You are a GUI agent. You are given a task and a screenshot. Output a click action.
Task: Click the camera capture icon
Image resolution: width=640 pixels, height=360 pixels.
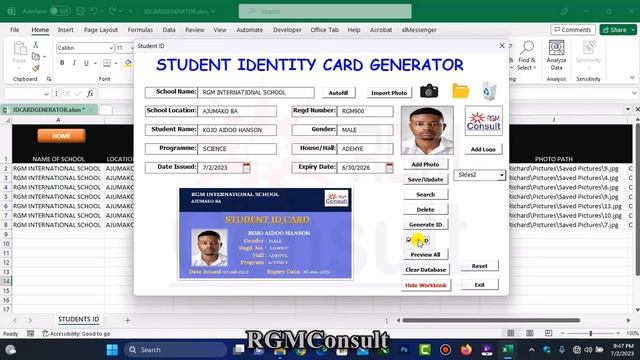click(x=429, y=91)
